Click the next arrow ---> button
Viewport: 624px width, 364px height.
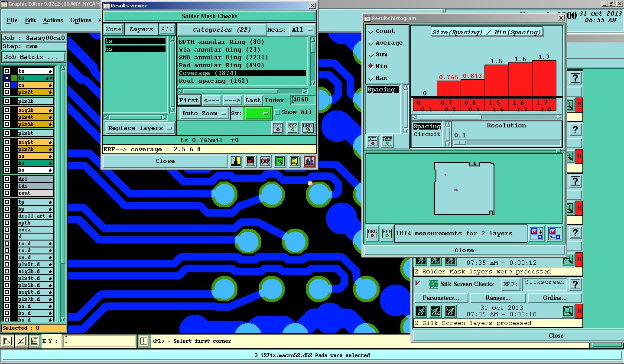pos(233,101)
